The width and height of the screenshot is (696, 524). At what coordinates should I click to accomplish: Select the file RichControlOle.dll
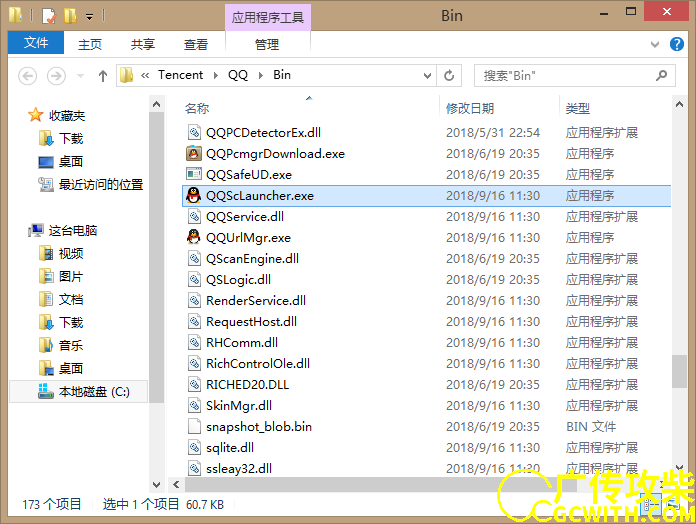point(258,363)
